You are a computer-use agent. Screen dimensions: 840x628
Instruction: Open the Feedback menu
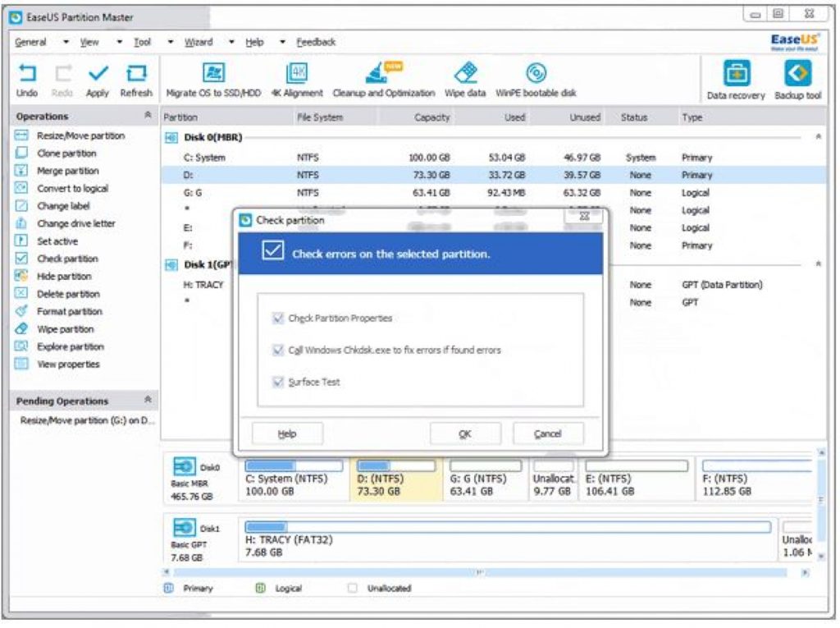pos(316,42)
